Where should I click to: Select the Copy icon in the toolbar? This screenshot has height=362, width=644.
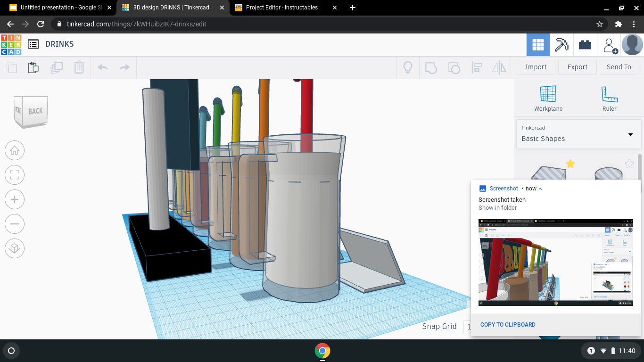11,67
